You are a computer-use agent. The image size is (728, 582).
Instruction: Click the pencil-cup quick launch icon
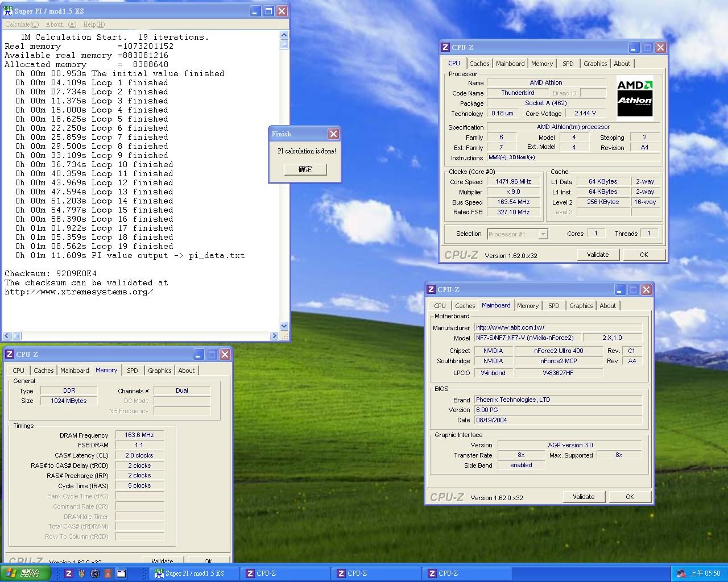pos(82,573)
